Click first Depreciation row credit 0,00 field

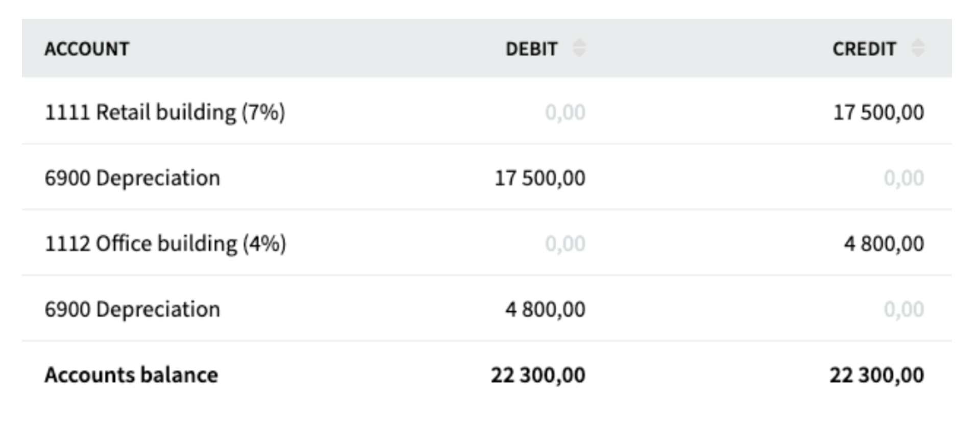tap(904, 178)
